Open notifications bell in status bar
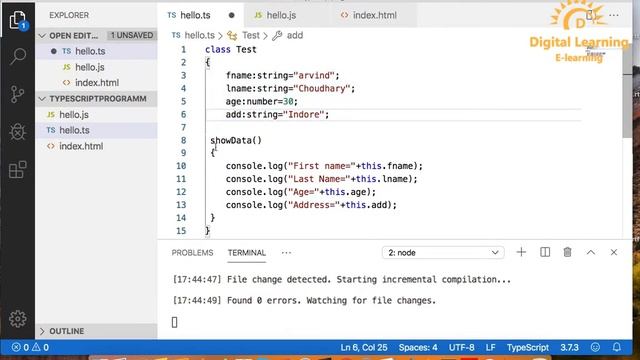 [617, 347]
